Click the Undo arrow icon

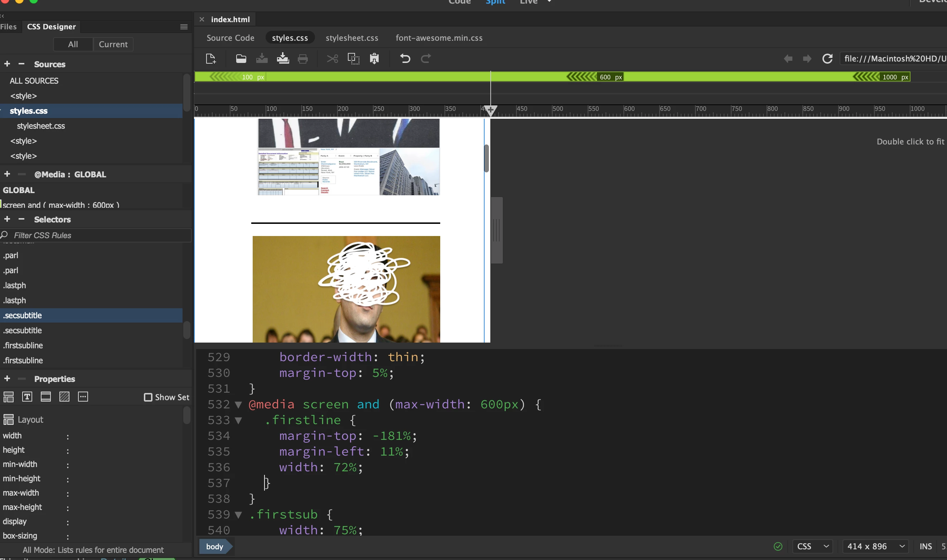click(x=405, y=59)
